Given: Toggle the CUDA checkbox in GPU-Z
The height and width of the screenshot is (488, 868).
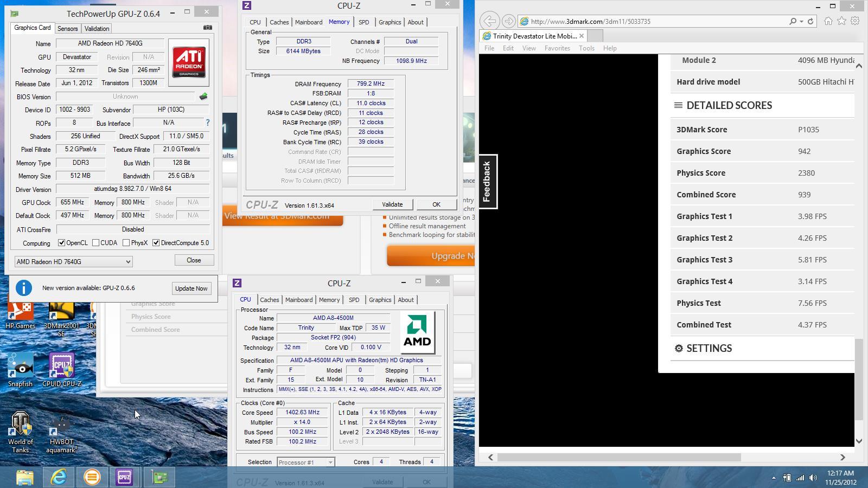Looking at the screenshot, I should [95, 243].
